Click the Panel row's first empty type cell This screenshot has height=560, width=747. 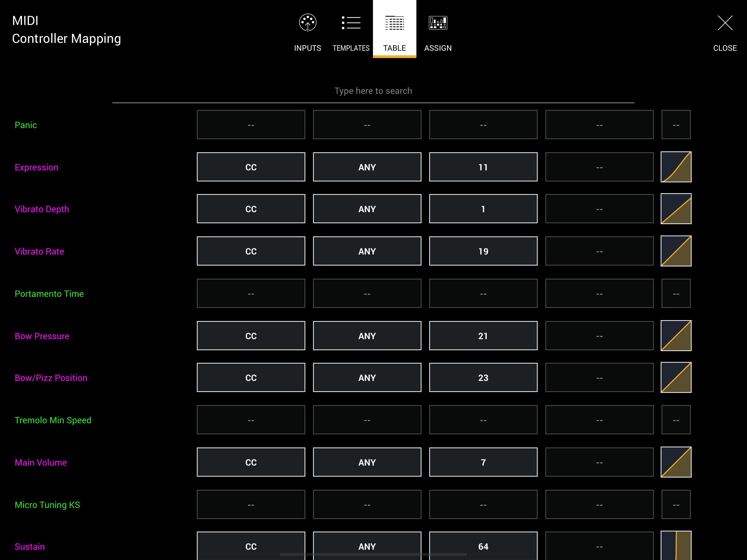(251, 125)
